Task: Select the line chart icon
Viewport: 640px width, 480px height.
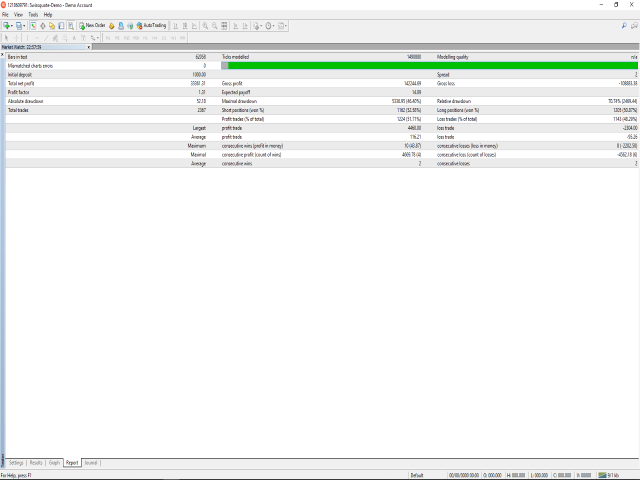Action: (x=194, y=26)
